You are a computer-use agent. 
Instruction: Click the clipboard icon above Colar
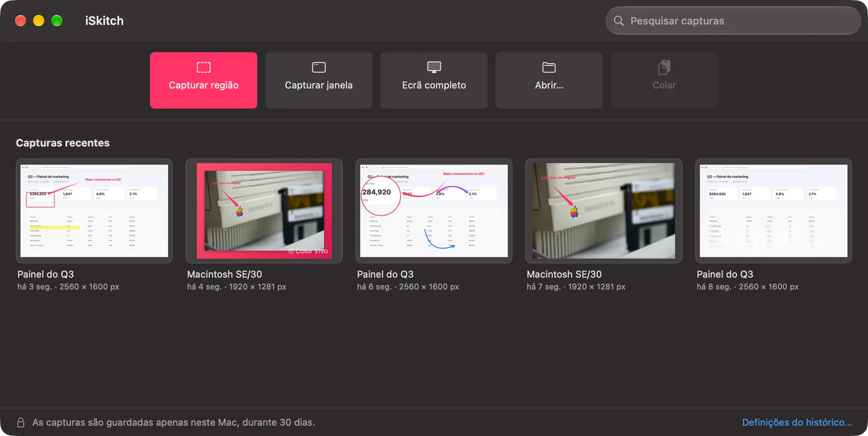pyautogui.click(x=664, y=67)
